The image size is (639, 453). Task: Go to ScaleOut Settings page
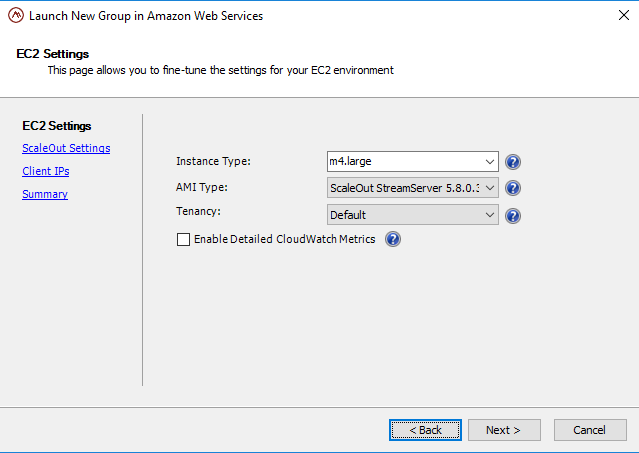[x=66, y=148]
